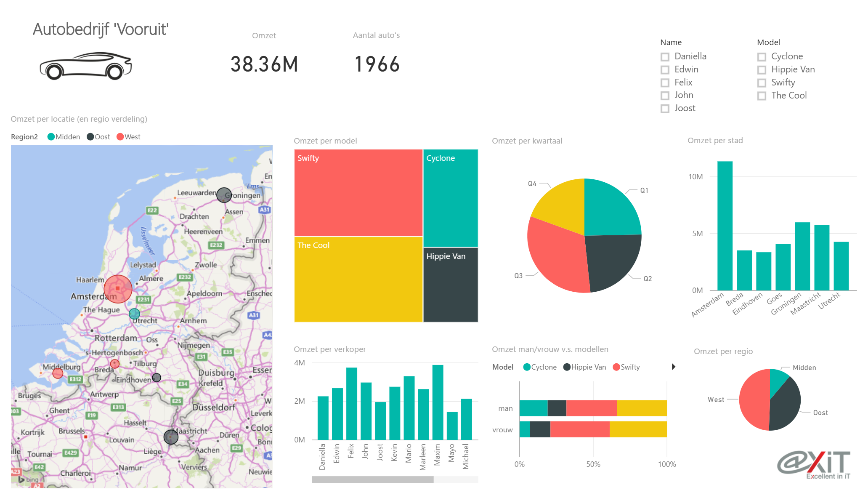Click the Utrecht teal bubble on map
868x498 pixels.
[x=134, y=314]
